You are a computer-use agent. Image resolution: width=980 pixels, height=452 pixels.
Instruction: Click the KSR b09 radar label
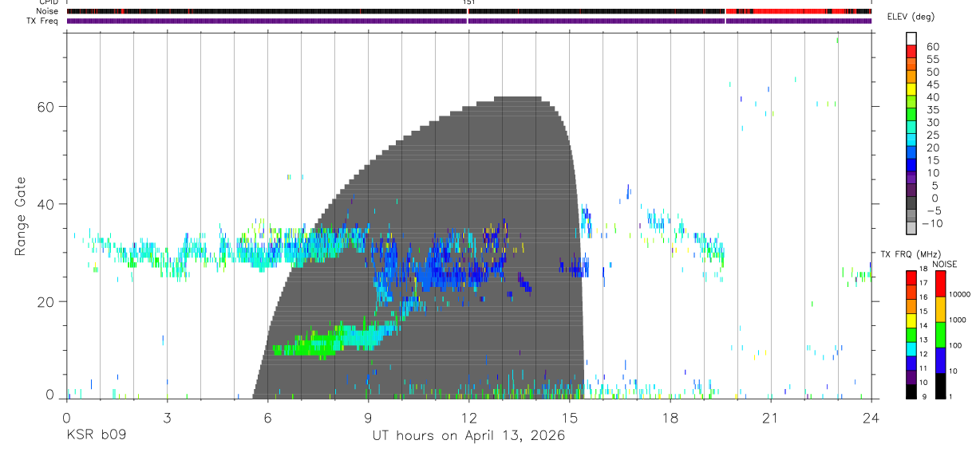95,435
